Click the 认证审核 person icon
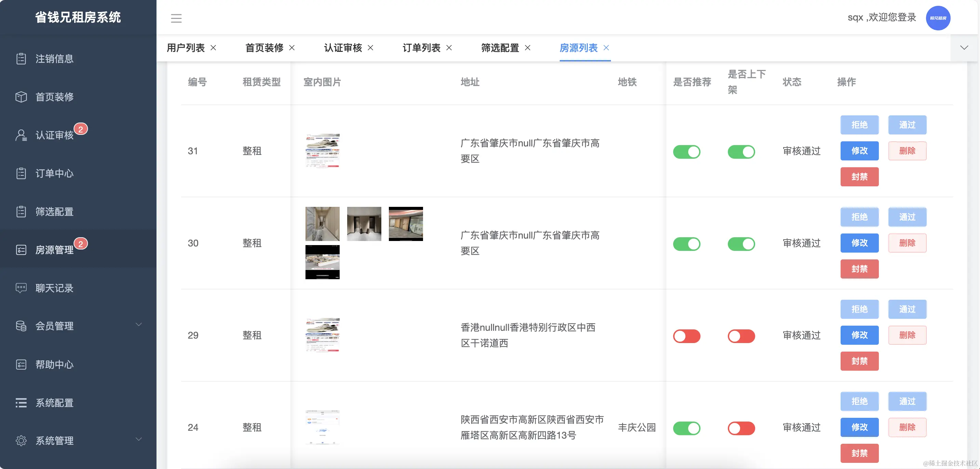This screenshot has height=469, width=980. click(21, 135)
